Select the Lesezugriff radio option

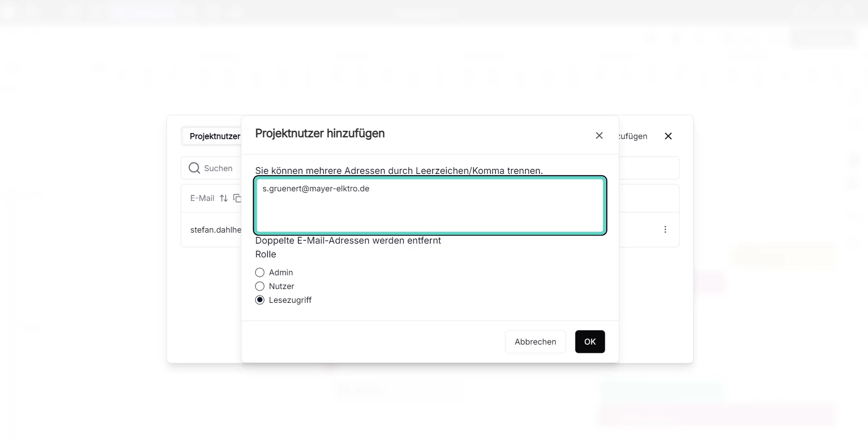[260, 300]
